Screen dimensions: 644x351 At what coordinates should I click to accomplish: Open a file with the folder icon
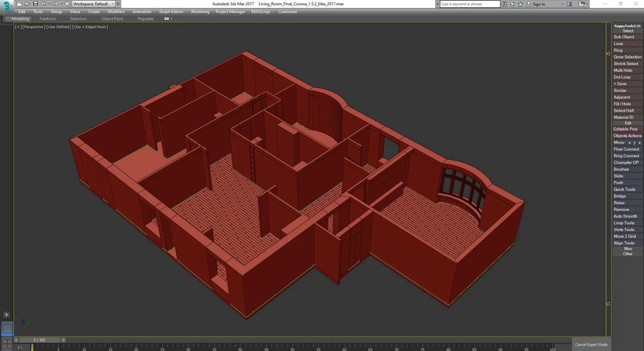click(x=27, y=4)
